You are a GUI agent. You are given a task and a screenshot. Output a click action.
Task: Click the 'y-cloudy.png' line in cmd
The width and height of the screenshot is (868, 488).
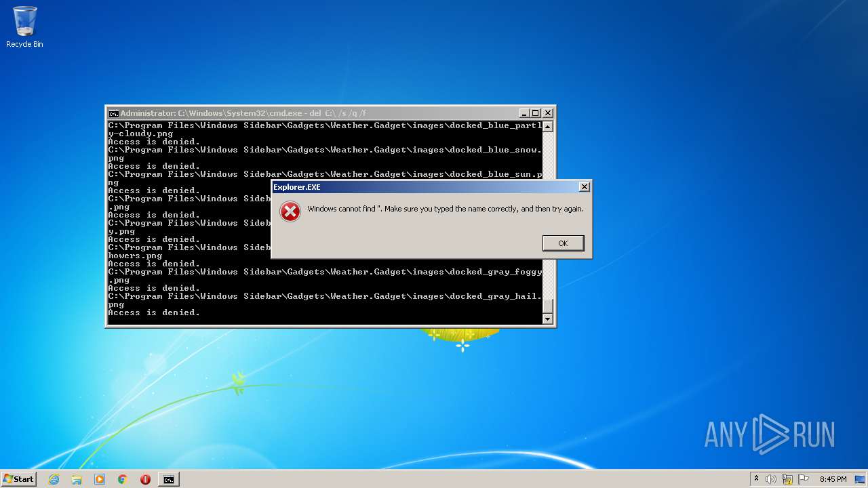(140, 134)
